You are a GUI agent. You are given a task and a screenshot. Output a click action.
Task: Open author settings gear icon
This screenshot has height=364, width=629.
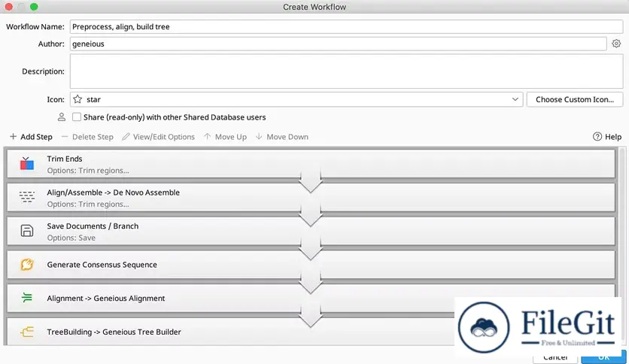616,44
